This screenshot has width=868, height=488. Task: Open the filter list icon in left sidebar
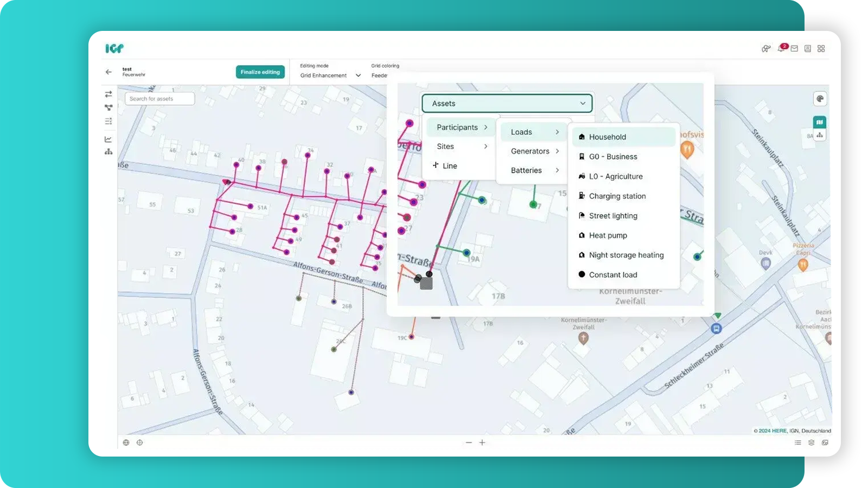(108, 121)
